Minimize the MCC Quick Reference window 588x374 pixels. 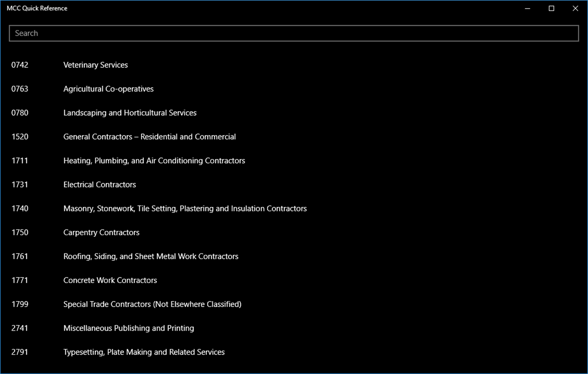(527, 8)
